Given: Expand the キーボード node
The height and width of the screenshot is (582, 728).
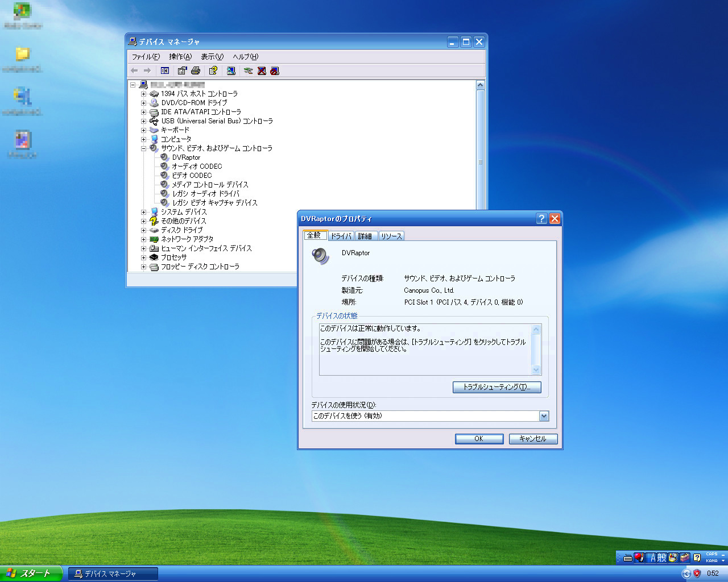Looking at the screenshot, I should tap(143, 130).
